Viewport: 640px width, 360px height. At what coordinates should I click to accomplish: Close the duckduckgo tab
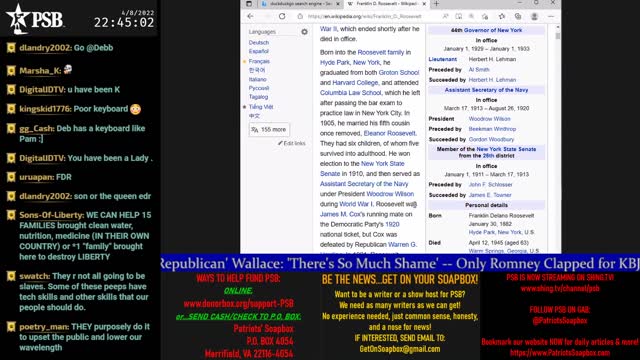[x=338, y=4]
